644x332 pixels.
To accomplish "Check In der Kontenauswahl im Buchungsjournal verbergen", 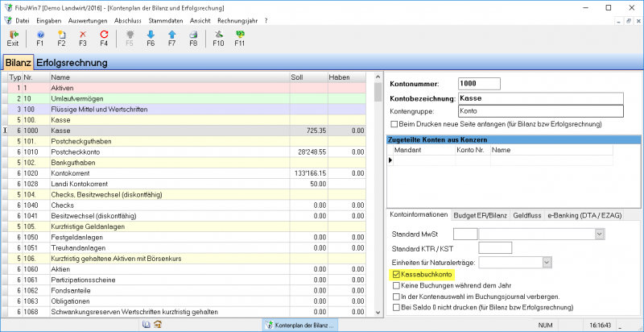I will (x=396, y=297).
